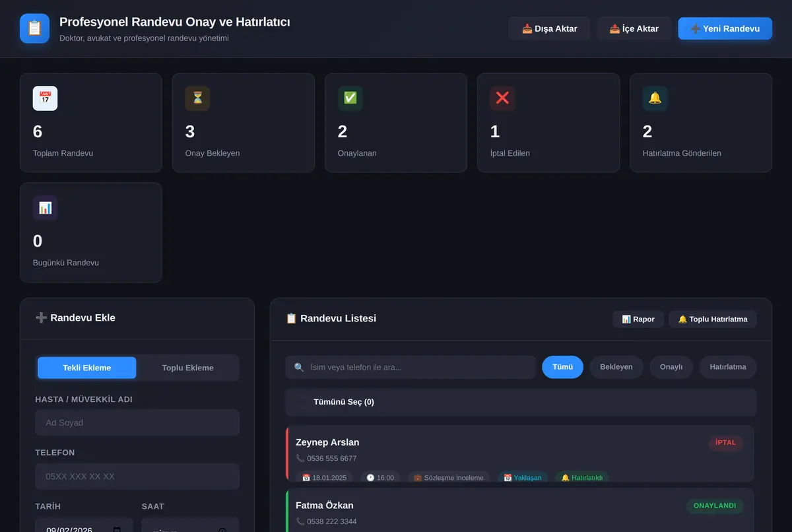Filter list by Onaylı
Image resolution: width=792 pixels, height=532 pixels.
(x=671, y=367)
